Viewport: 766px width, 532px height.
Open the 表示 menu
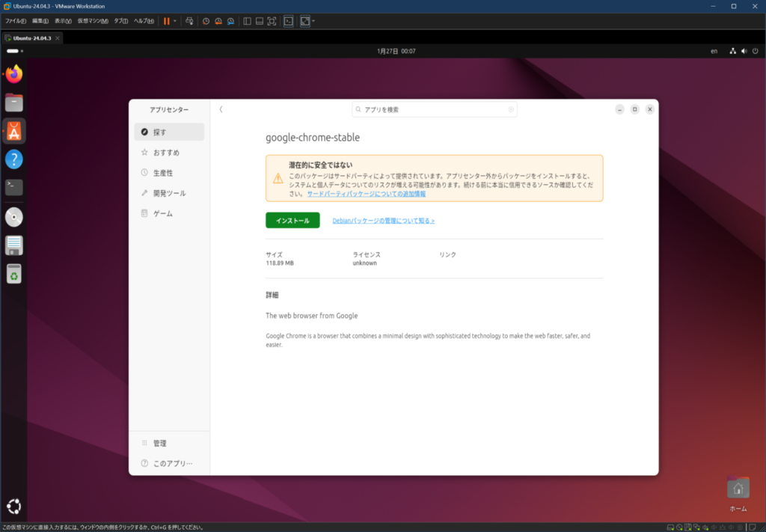tap(63, 21)
